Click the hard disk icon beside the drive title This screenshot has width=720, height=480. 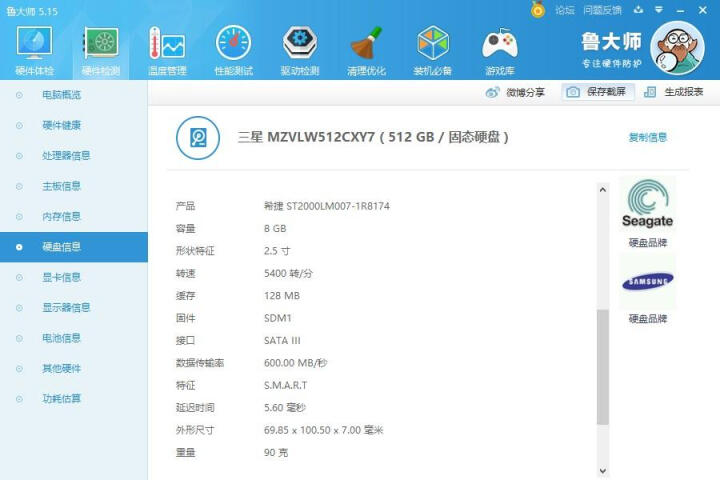tap(198, 138)
